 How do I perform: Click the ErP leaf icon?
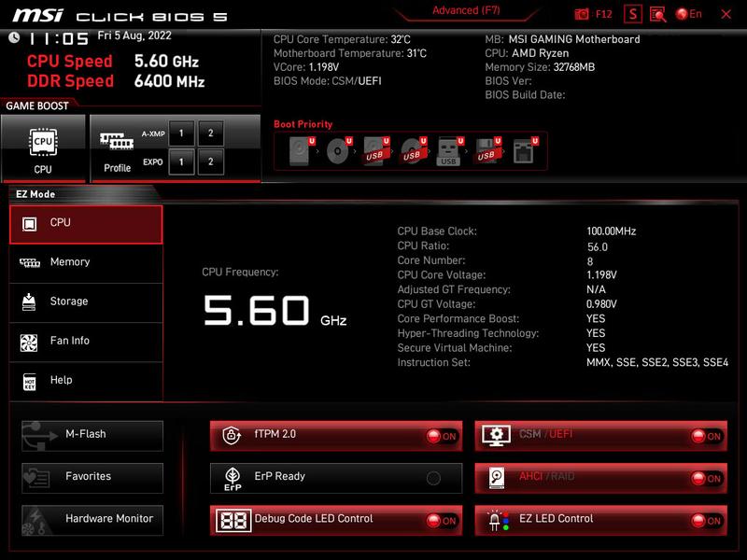tap(233, 479)
